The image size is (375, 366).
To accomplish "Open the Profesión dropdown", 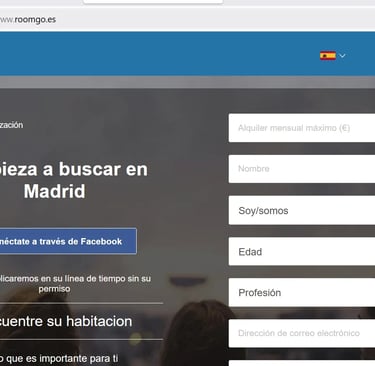I will [302, 293].
